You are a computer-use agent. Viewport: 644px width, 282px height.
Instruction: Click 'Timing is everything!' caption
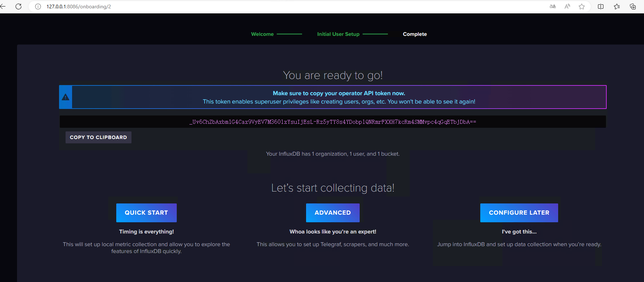coord(146,232)
